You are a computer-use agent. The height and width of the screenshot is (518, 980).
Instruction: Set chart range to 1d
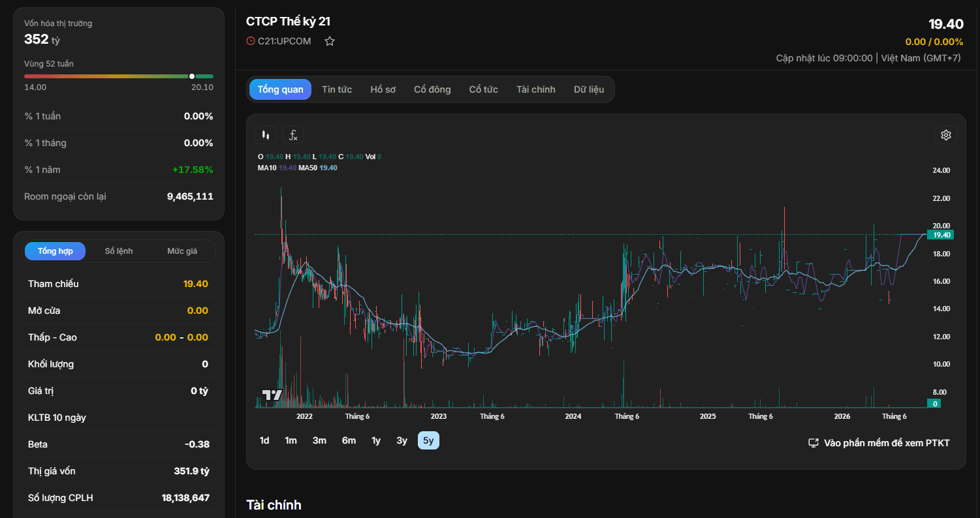[264, 440]
